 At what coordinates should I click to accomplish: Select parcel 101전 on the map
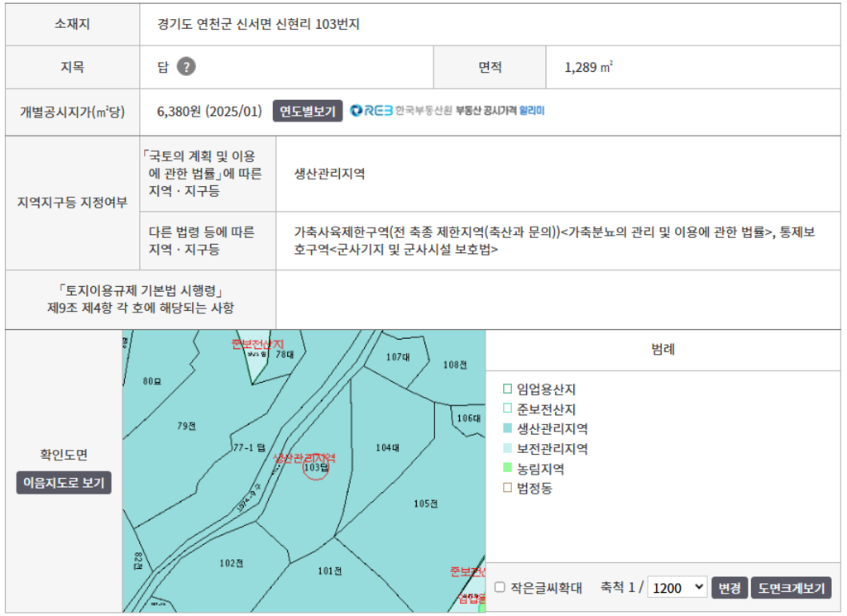click(329, 571)
